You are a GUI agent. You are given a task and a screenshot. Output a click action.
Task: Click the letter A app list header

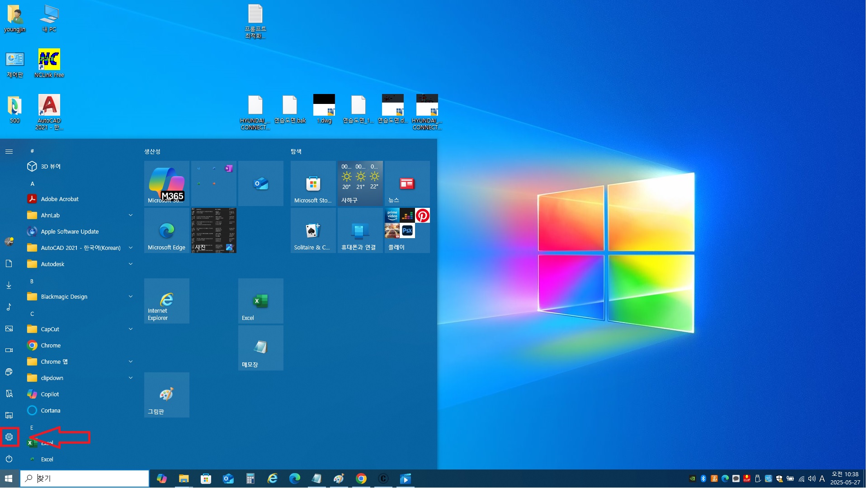pos(32,183)
